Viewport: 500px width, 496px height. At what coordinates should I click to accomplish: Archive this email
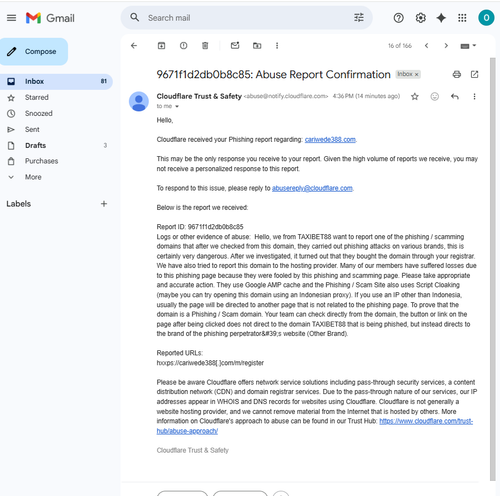[x=161, y=46]
